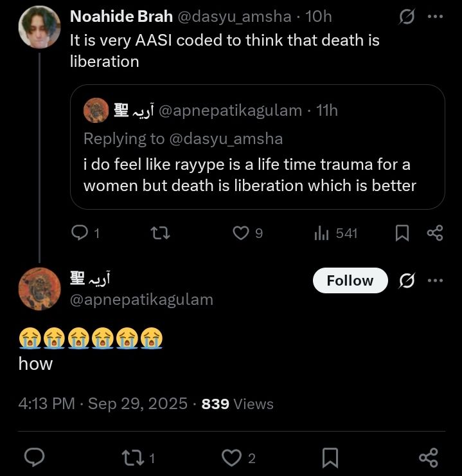The width and height of the screenshot is (462, 476).
Task: Share the main tweet via share icon
Action: 428,457
